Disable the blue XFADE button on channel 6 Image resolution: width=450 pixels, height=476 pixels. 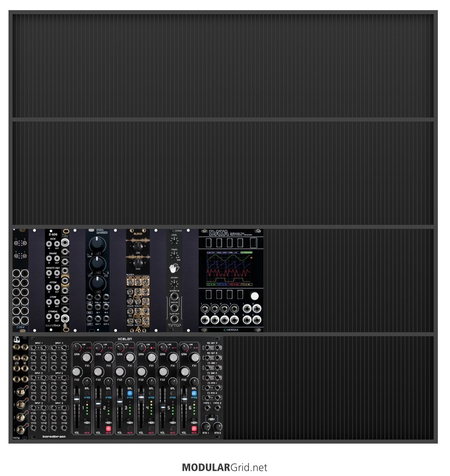(x=194, y=393)
